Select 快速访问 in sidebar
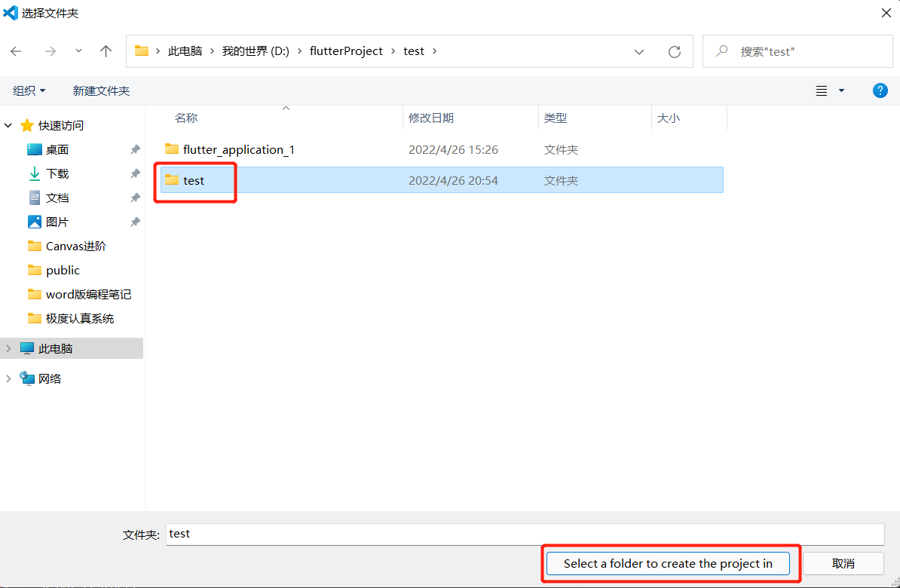Image resolution: width=900 pixels, height=588 pixels. (x=60, y=125)
